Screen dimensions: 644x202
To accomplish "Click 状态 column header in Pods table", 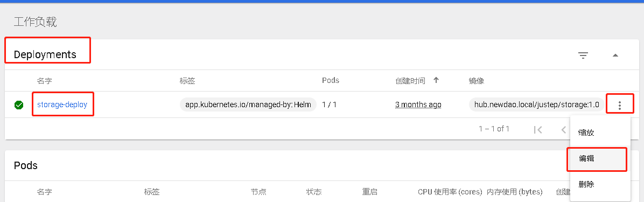I will click(x=314, y=192).
